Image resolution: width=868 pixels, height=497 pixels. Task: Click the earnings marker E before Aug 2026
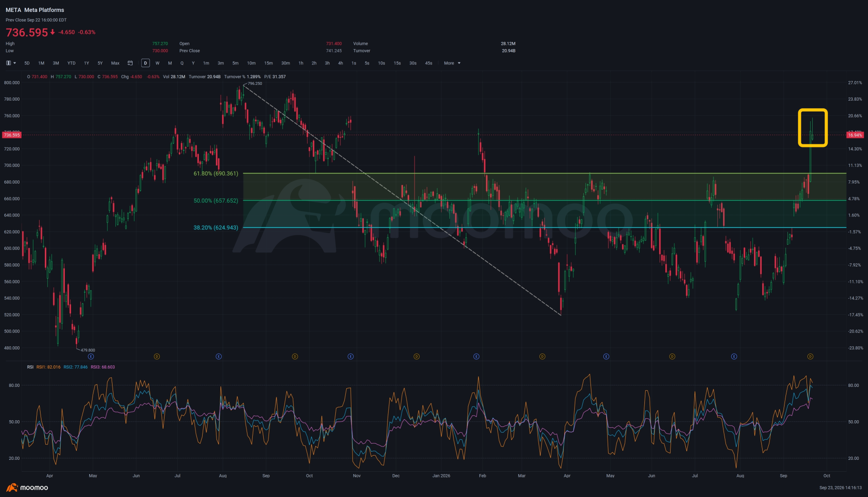(x=734, y=356)
